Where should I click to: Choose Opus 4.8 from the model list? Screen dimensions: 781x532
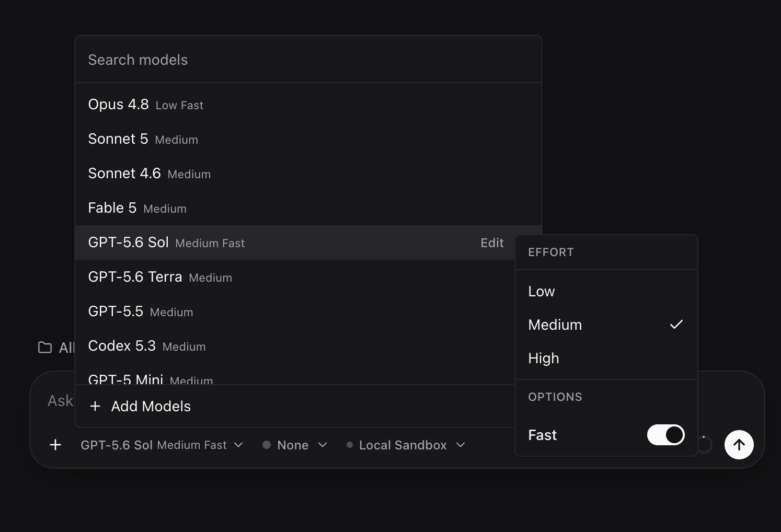[308, 105]
